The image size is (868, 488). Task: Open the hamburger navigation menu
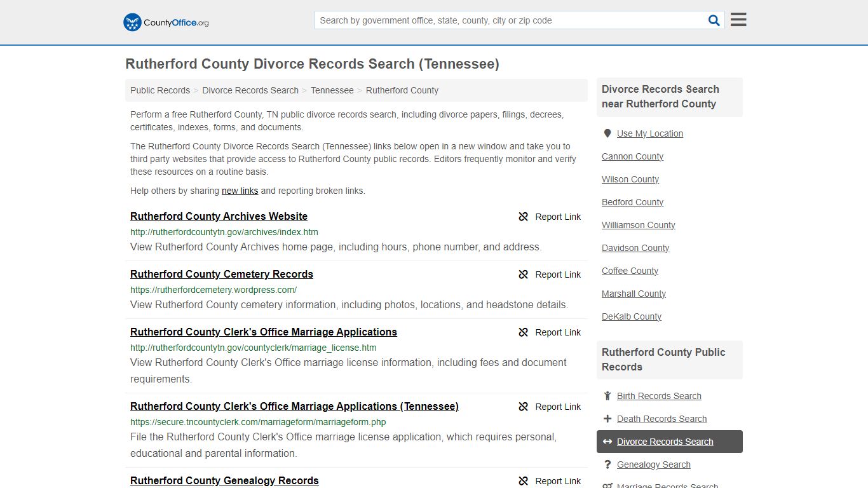point(737,19)
